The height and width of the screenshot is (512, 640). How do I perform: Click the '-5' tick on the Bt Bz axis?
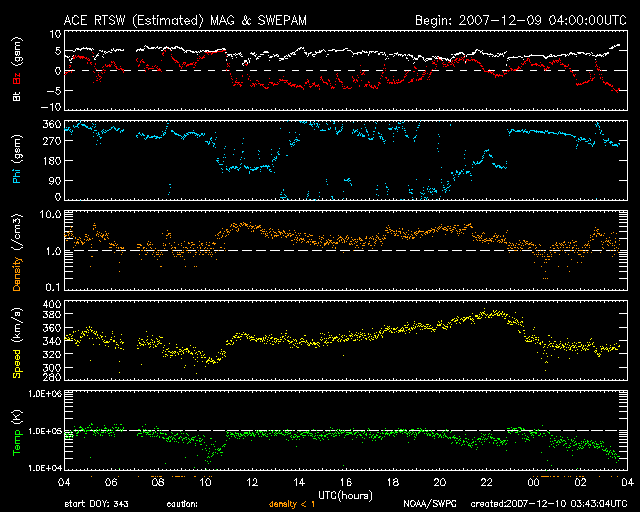(54, 91)
